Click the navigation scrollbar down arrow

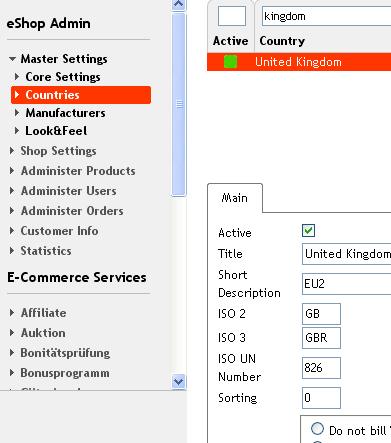point(179,381)
